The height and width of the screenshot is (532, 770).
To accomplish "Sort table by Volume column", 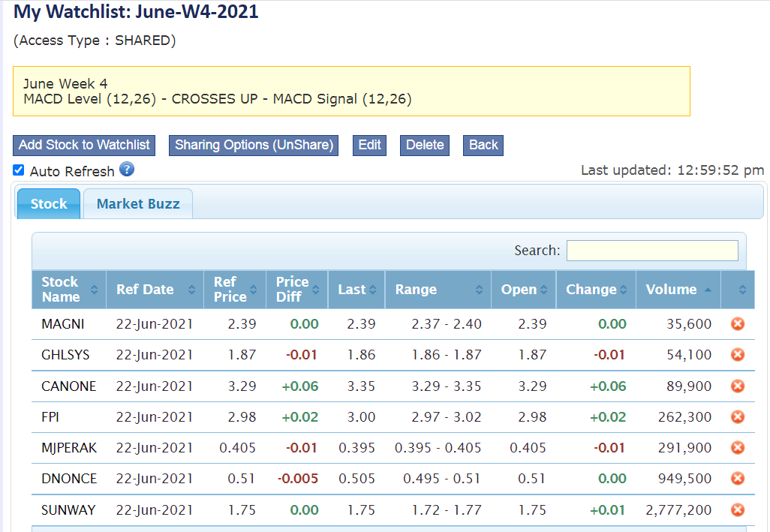I will (678, 290).
